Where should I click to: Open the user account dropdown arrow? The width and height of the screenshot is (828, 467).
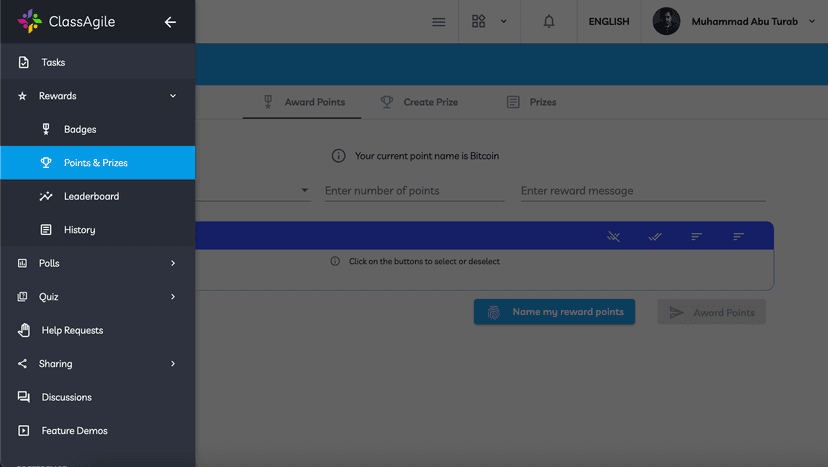[811, 22]
